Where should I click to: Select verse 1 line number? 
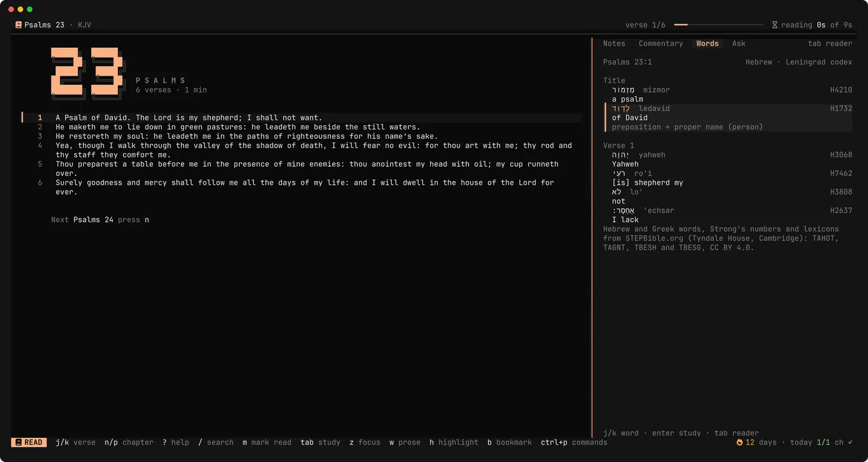[x=40, y=118]
